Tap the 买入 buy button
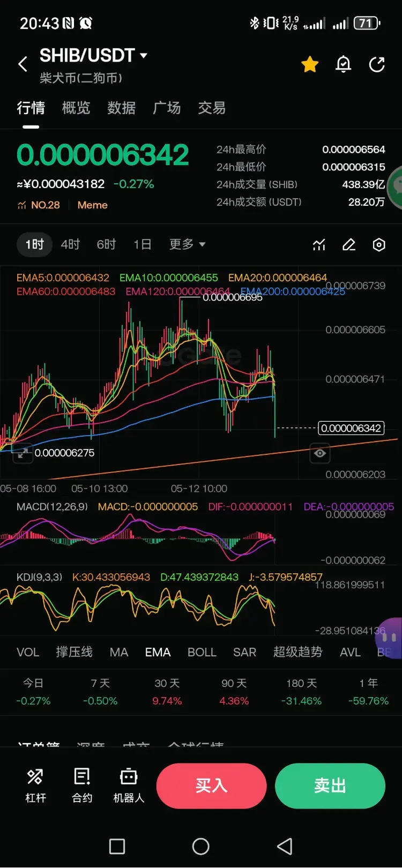402x868 pixels. [211, 786]
